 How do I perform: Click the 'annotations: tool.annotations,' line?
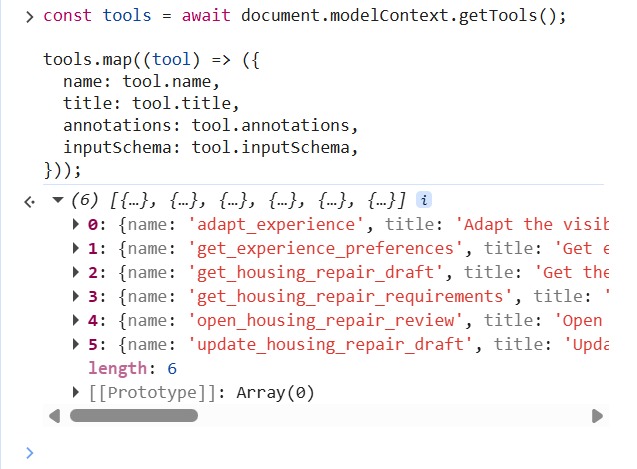click(210, 125)
